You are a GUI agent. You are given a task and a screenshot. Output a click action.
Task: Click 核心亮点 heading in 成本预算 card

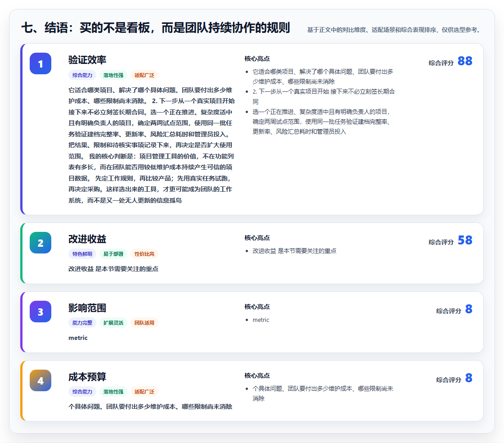tap(257, 375)
